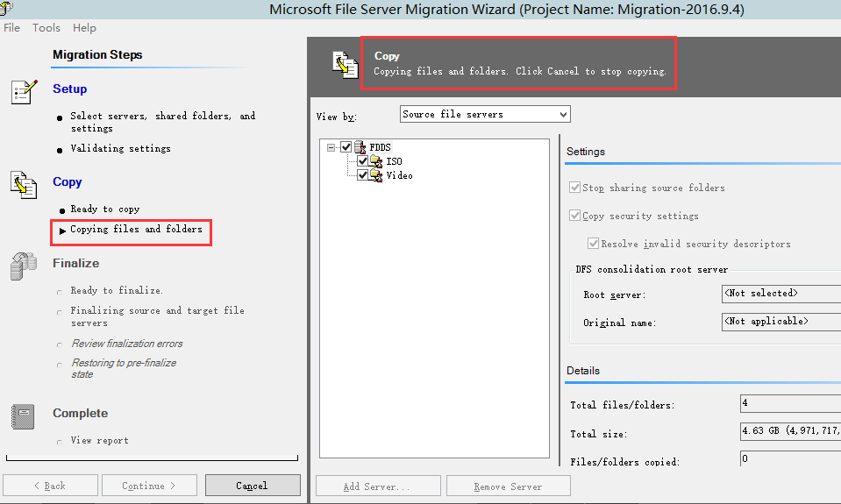841x504 pixels.
Task: Select the FDDS tree item label
Action: click(x=381, y=147)
